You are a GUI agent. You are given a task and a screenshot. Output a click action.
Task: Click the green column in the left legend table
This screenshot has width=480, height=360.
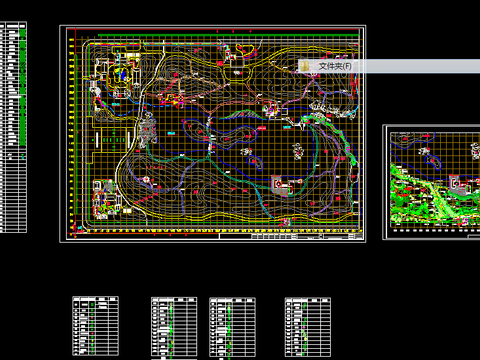(22, 87)
